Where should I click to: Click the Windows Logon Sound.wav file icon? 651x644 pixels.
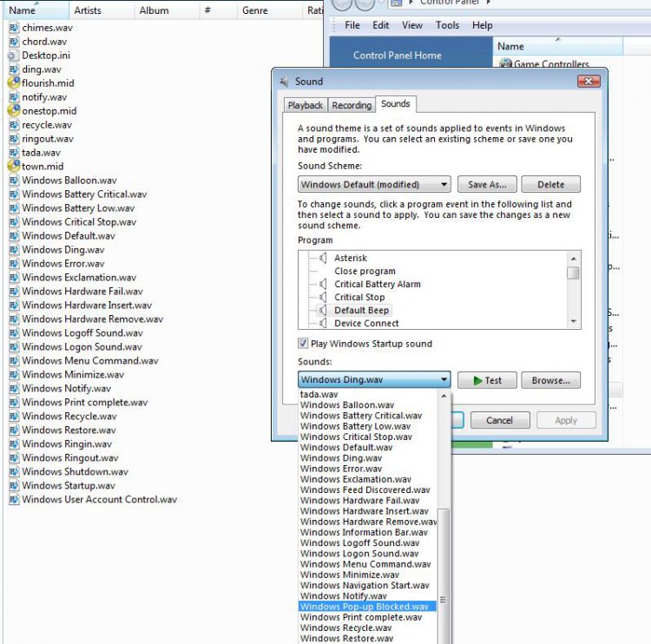tap(14, 346)
